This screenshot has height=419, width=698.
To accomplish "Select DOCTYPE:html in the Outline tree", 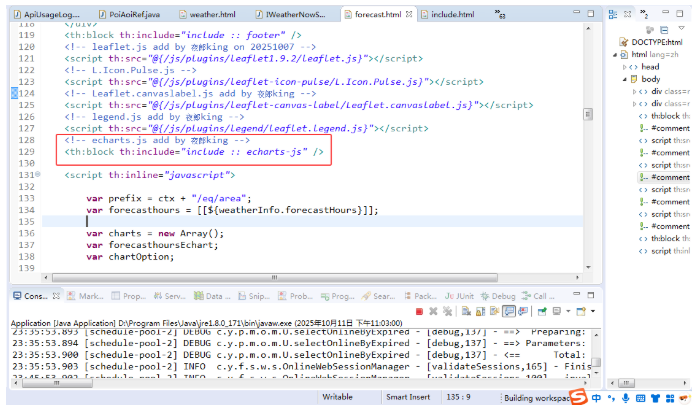I will (x=652, y=42).
